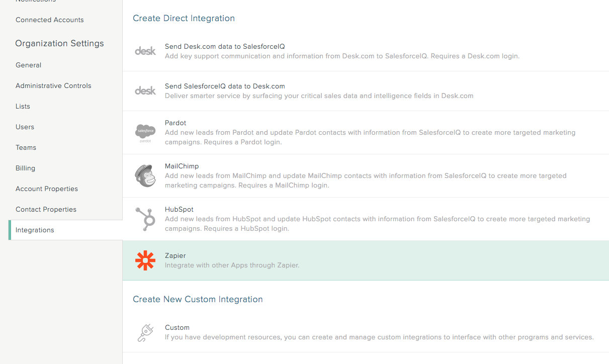Click the Custom integration plug icon
The width and height of the screenshot is (609, 364).
tap(145, 332)
